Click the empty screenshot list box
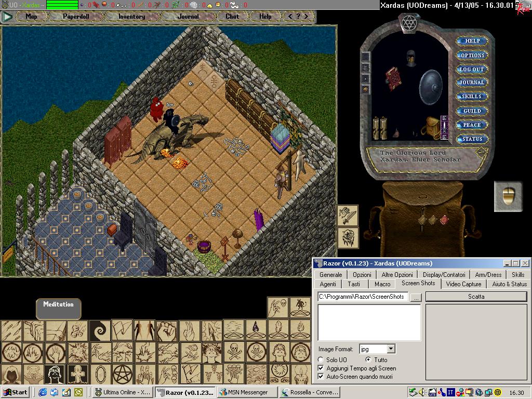The width and height of the screenshot is (532, 399). click(369, 322)
